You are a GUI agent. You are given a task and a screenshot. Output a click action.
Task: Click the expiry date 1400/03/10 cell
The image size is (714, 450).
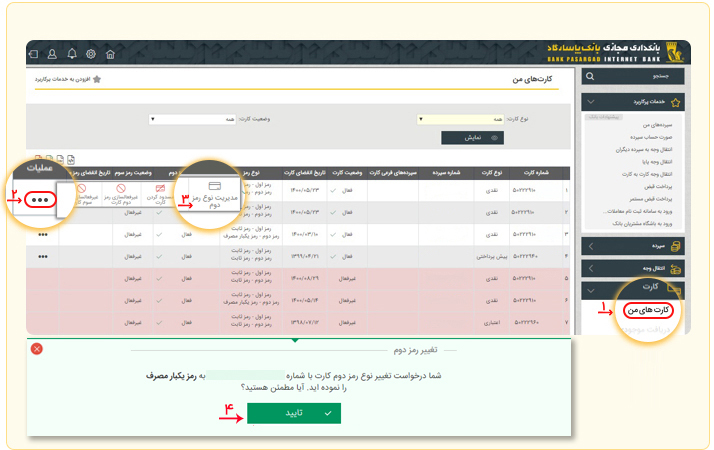tap(305, 235)
